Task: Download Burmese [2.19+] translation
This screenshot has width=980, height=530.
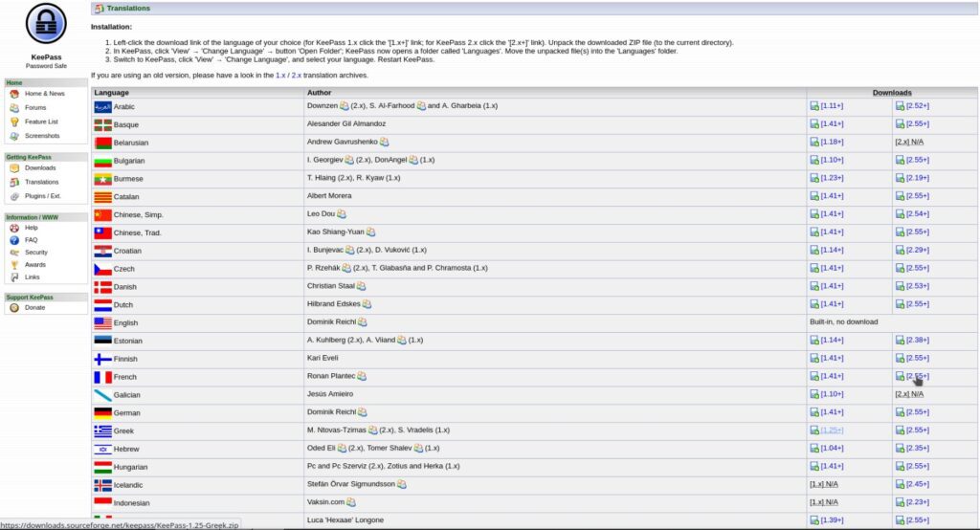Action: click(x=918, y=178)
